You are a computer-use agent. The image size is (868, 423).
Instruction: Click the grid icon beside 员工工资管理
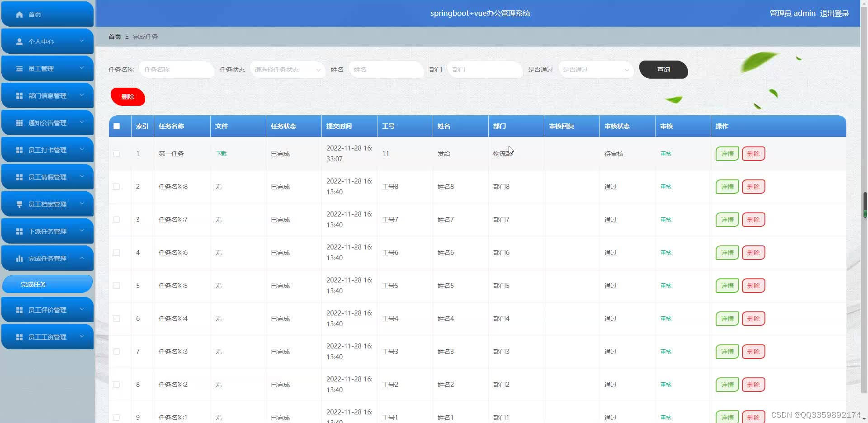coord(19,337)
